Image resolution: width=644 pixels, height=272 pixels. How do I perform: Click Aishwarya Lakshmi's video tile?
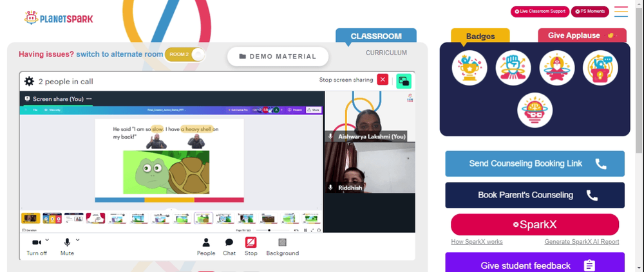point(370,116)
